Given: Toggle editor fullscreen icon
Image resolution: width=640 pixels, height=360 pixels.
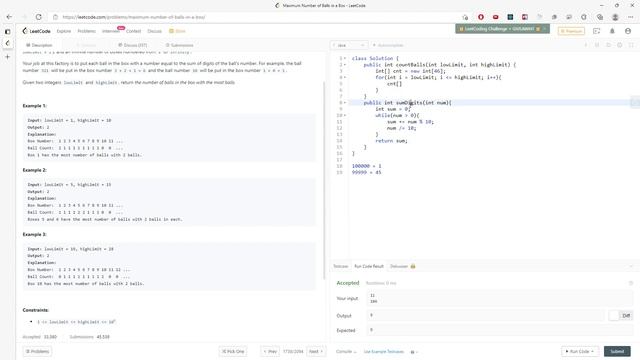Looking at the screenshot, I should pos(631,45).
